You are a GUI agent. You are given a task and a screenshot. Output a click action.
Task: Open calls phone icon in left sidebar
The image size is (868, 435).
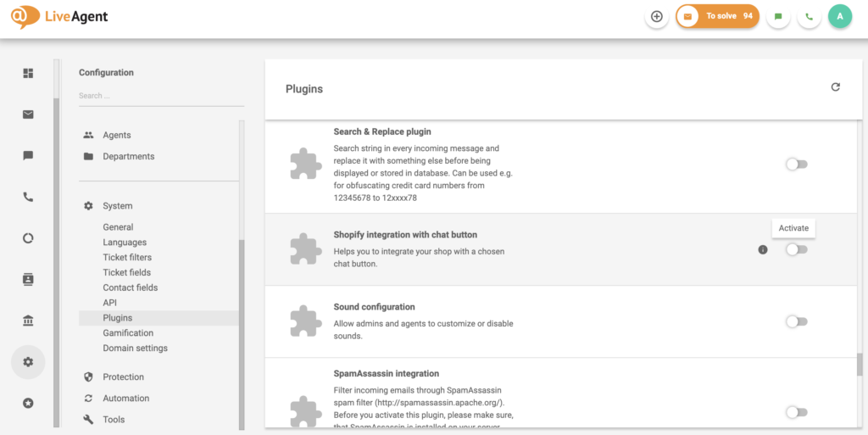pos(28,197)
